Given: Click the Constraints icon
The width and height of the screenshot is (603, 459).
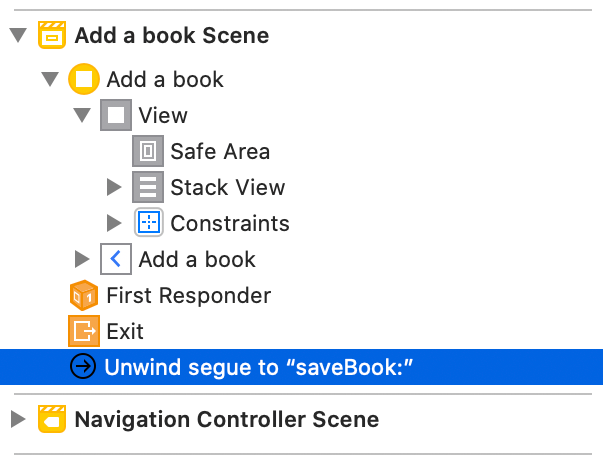Looking at the screenshot, I should [148, 223].
